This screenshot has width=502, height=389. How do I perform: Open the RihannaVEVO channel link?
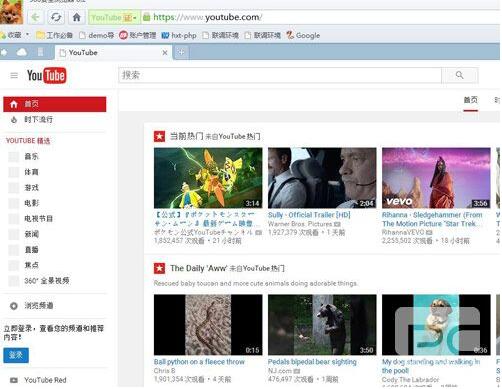(x=403, y=232)
